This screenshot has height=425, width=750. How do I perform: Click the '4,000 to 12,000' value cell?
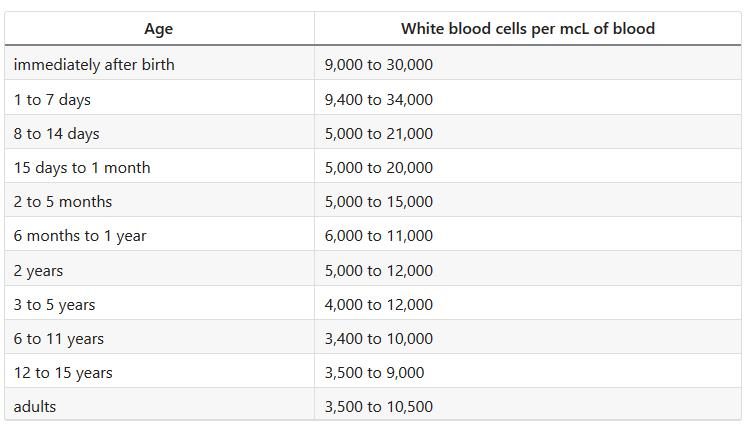[x=528, y=303]
